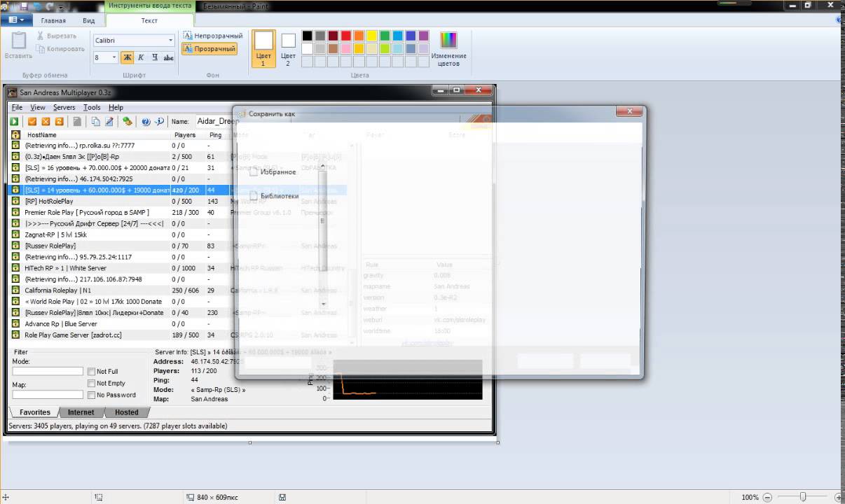
Task: Toggle italic К text formatting
Action: coord(141,57)
